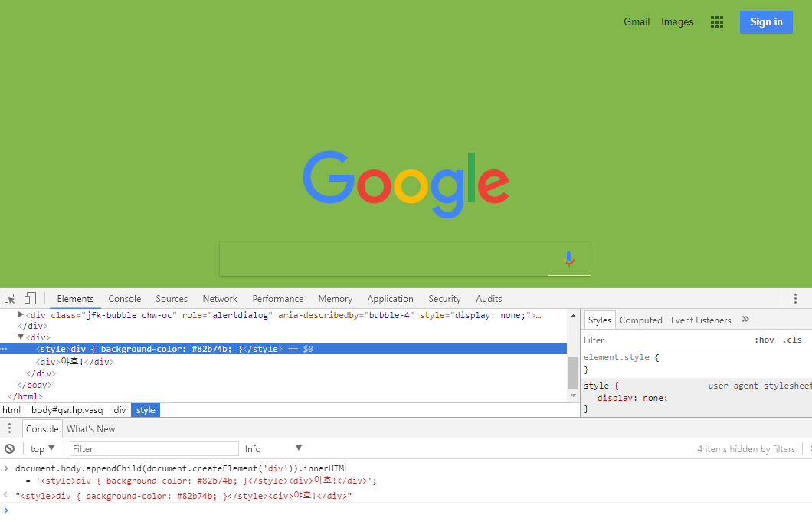Open the Sources tab

(x=172, y=299)
